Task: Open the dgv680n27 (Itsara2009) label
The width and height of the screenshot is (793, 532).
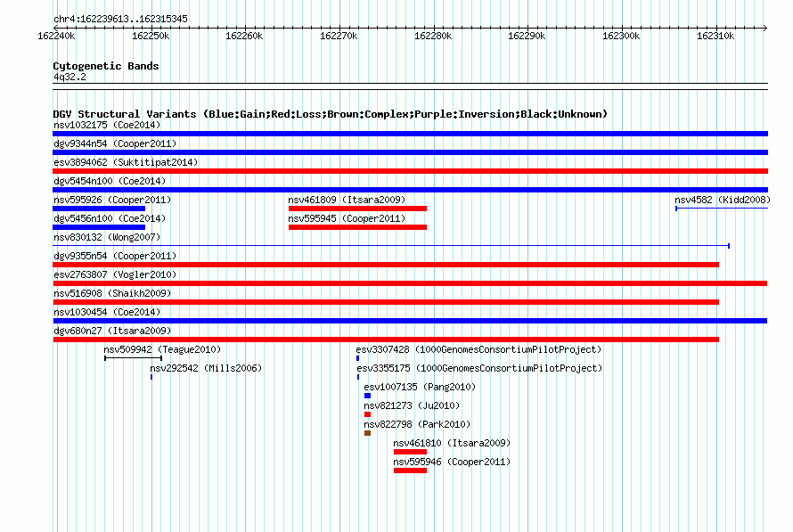Action: coord(112,331)
